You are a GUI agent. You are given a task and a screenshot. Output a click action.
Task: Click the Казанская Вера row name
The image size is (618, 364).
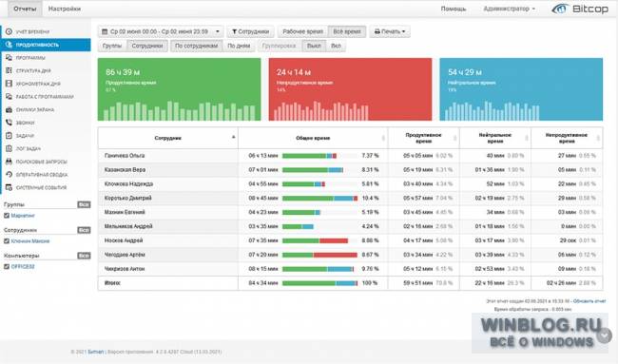point(125,170)
